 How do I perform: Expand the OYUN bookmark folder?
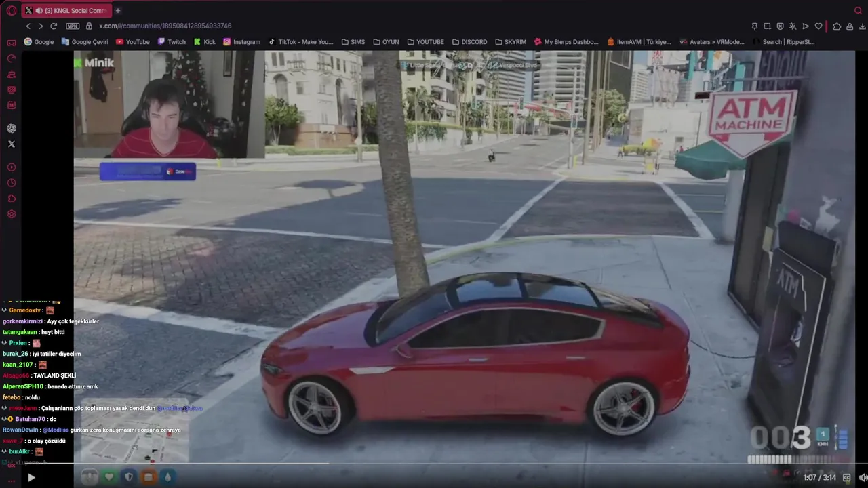(x=386, y=41)
